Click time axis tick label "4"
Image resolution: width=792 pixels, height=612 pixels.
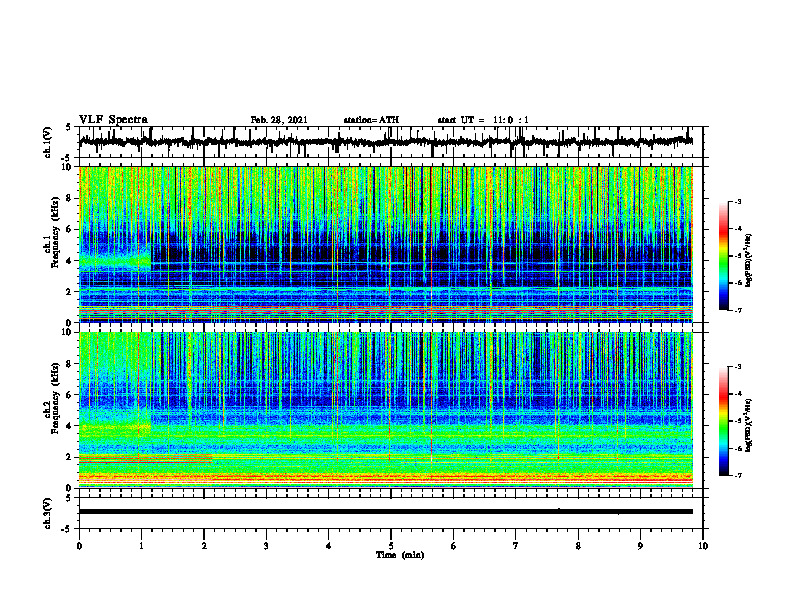click(x=329, y=546)
